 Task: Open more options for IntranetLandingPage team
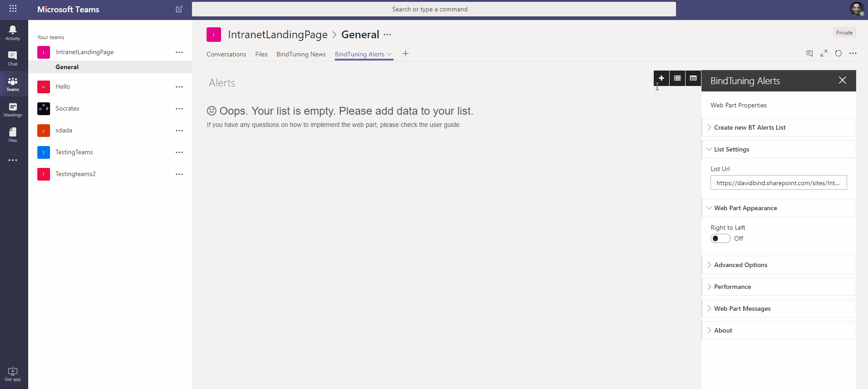[x=179, y=52]
